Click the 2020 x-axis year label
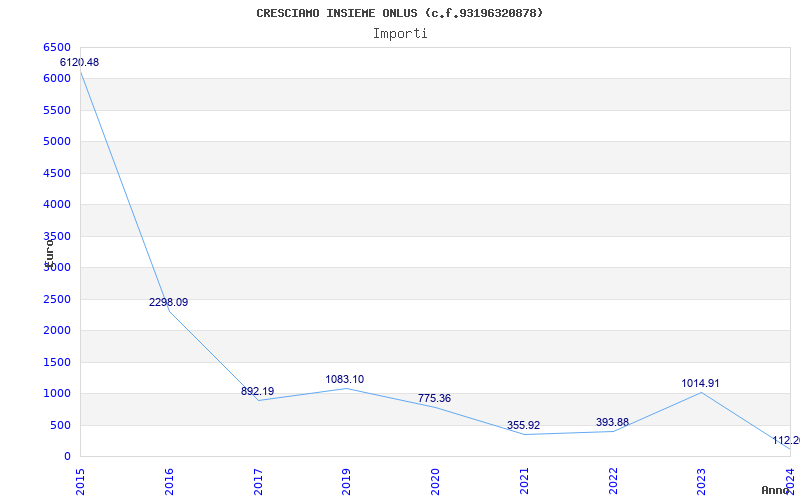Image resolution: width=800 pixels, height=500 pixels. coord(435,482)
